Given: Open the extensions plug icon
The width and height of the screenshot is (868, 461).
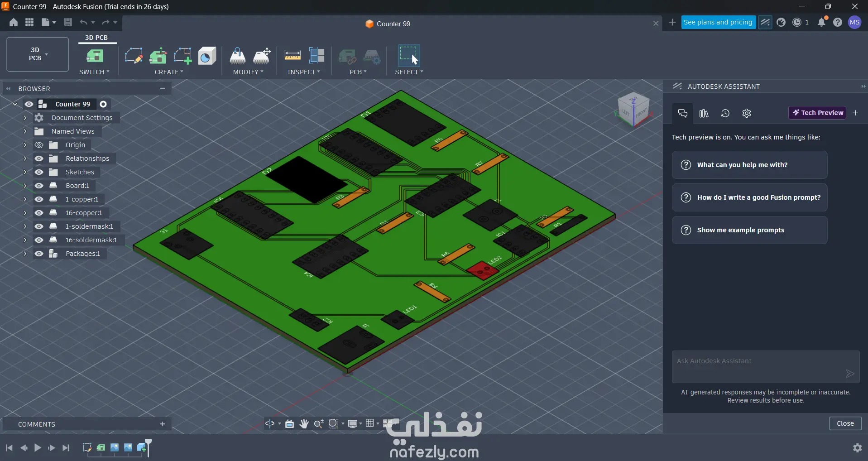Looking at the screenshot, I should tap(781, 22).
